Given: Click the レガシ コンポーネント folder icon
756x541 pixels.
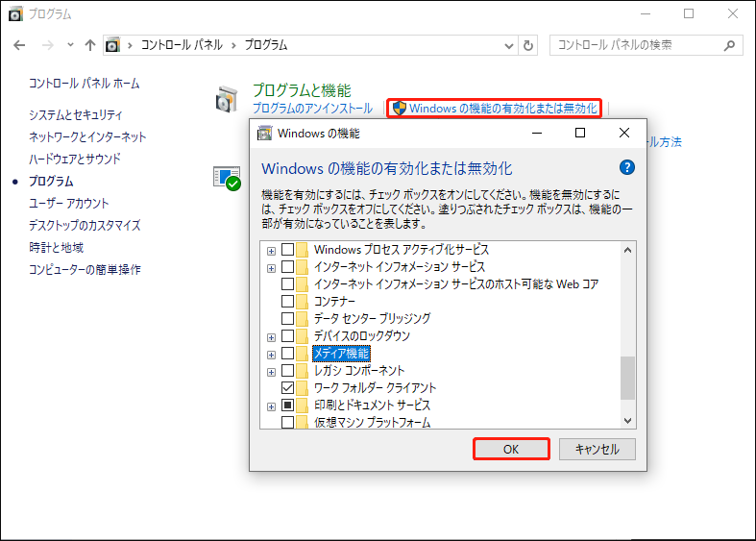Looking at the screenshot, I should [302, 370].
